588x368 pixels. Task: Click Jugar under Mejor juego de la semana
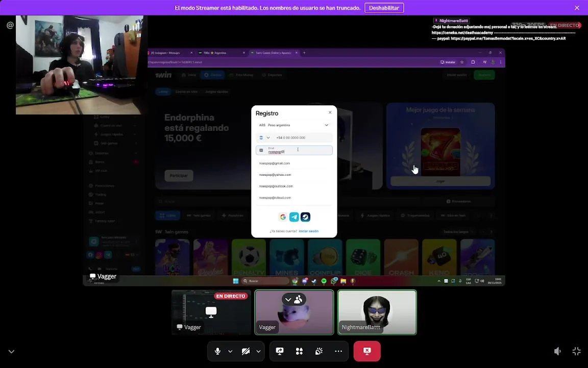(x=440, y=181)
